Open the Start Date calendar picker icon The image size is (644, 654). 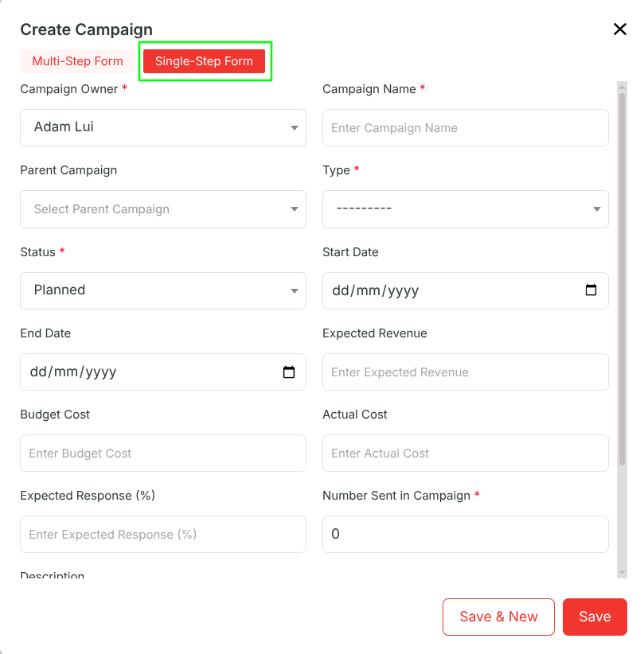591,290
